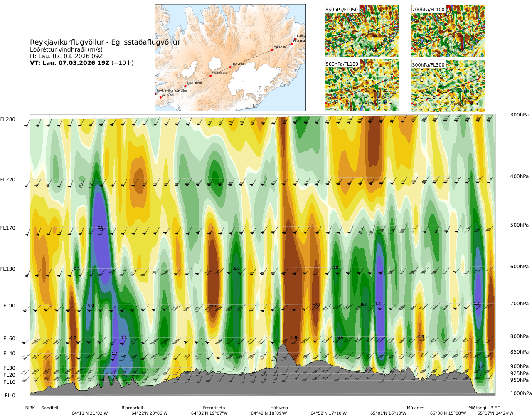
Task: Click the FL10 flight level label
Action: [x=9, y=383]
